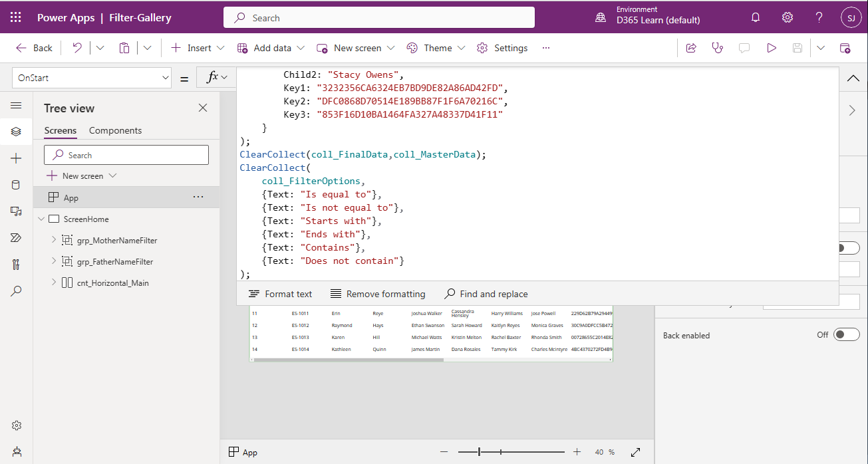Select App in the tree

[x=126, y=197]
